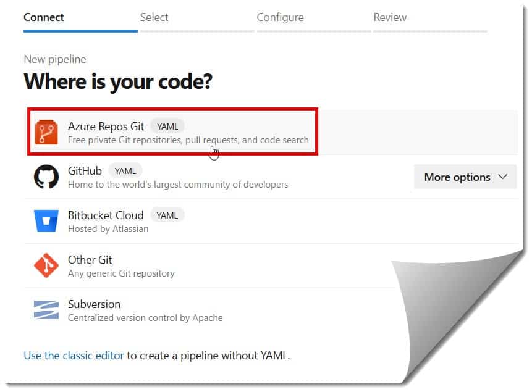Click the YAML badge beside GitHub
The height and width of the screenshot is (392, 532).
(125, 170)
